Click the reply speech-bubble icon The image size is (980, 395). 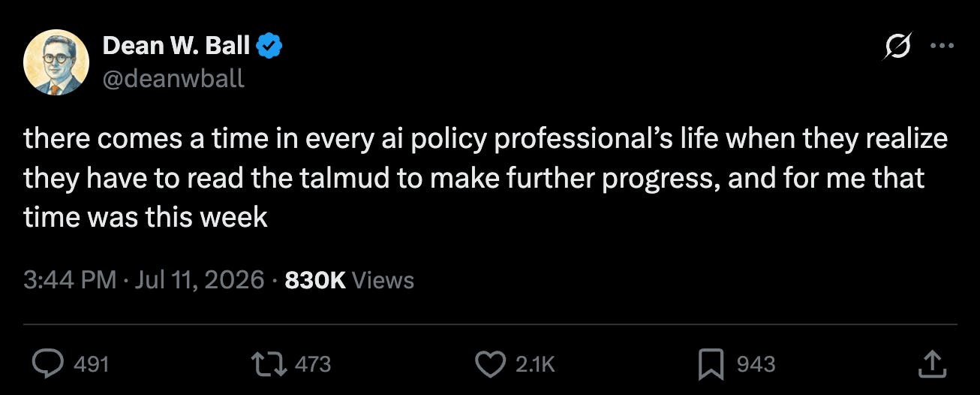tap(49, 364)
